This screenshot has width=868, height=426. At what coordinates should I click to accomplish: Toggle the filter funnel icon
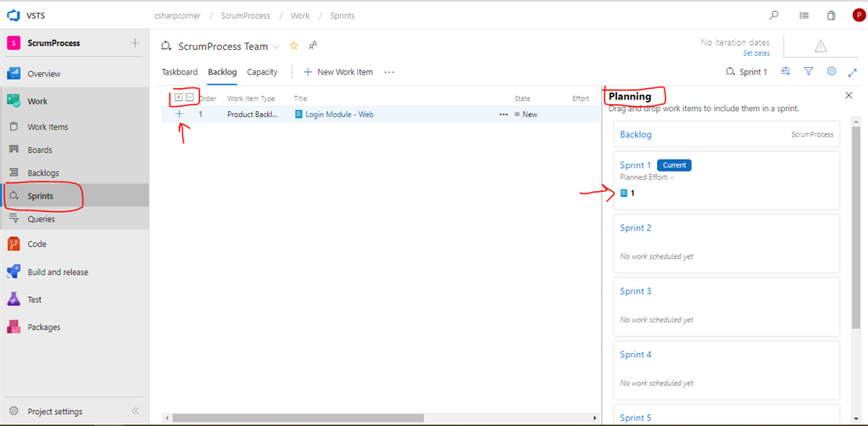point(808,71)
